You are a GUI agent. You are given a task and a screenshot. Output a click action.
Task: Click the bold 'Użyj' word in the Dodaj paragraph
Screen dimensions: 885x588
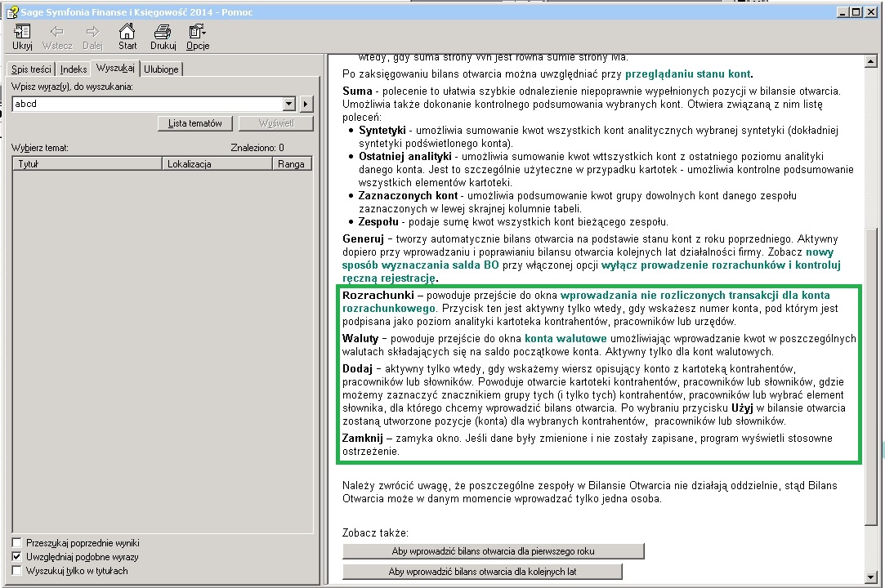point(742,408)
